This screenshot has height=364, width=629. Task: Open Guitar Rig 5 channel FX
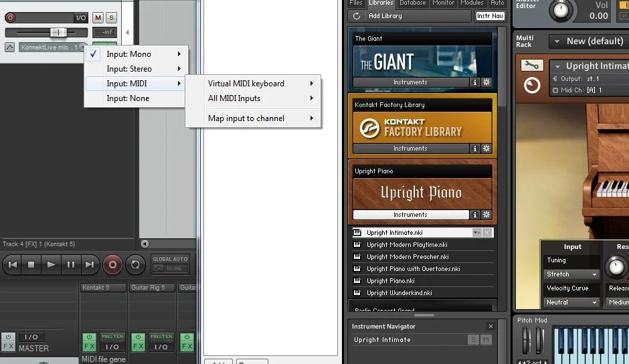pyautogui.click(x=138, y=347)
